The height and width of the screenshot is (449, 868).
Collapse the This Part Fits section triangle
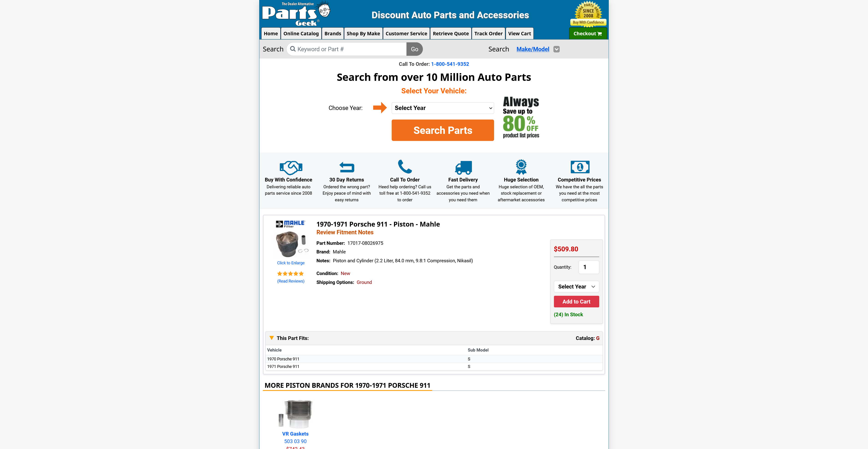tap(272, 338)
